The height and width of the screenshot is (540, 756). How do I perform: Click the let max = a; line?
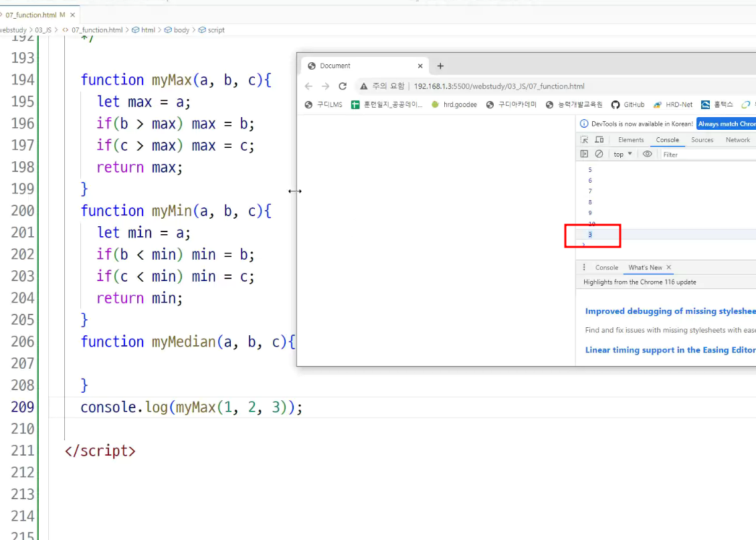[144, 102]
